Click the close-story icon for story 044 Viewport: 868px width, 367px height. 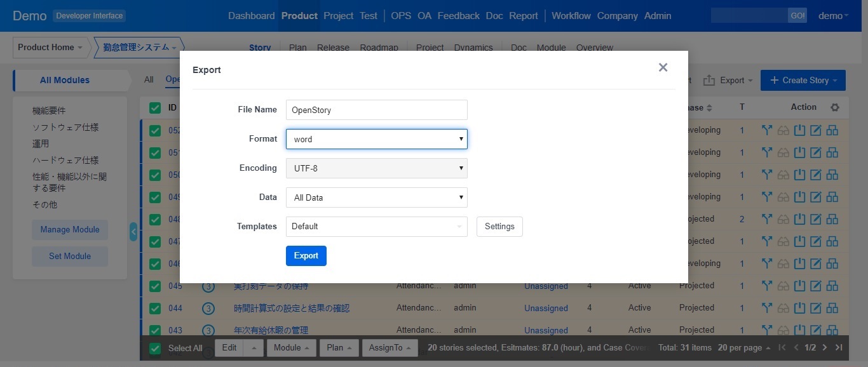click(x=799, y=308)
